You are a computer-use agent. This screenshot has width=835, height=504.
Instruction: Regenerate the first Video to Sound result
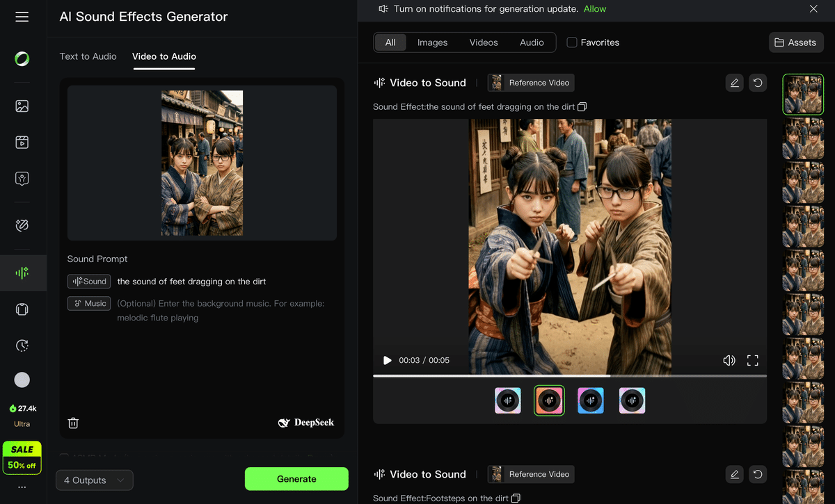[758, 83]
